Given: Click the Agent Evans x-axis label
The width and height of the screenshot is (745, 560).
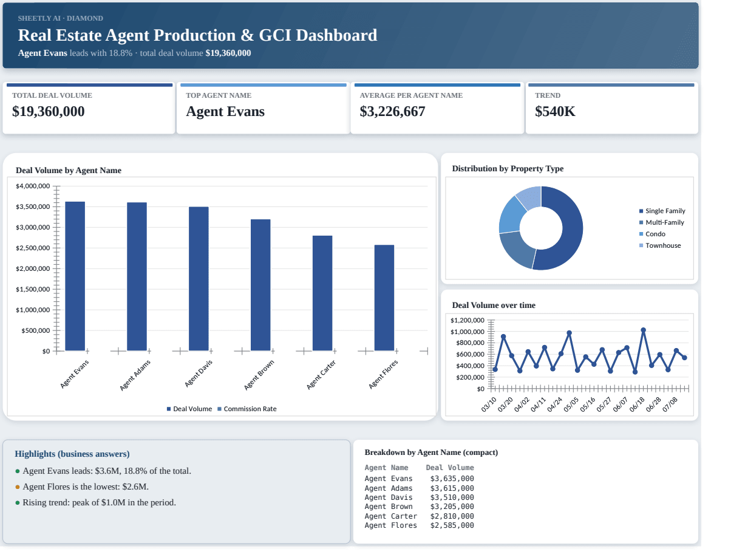Looking at the screenshot, I should pos(75,374).
